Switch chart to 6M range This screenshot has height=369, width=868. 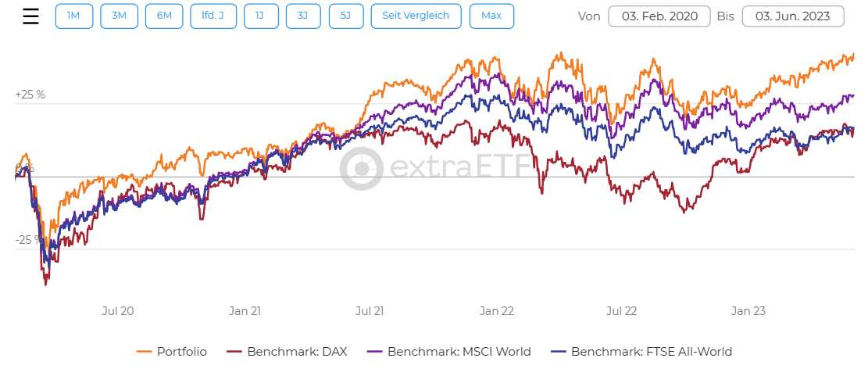click(164, 16)
